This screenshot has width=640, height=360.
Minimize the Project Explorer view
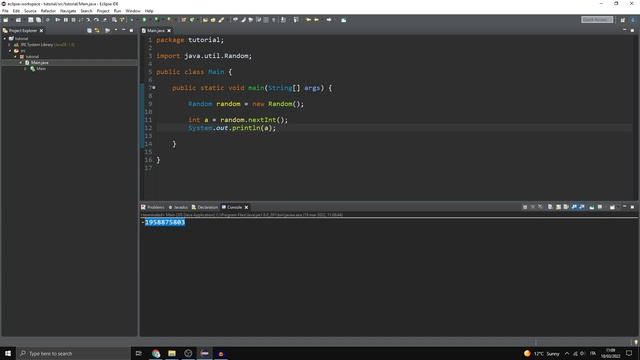pyautogui.click(x=124, y=30)
